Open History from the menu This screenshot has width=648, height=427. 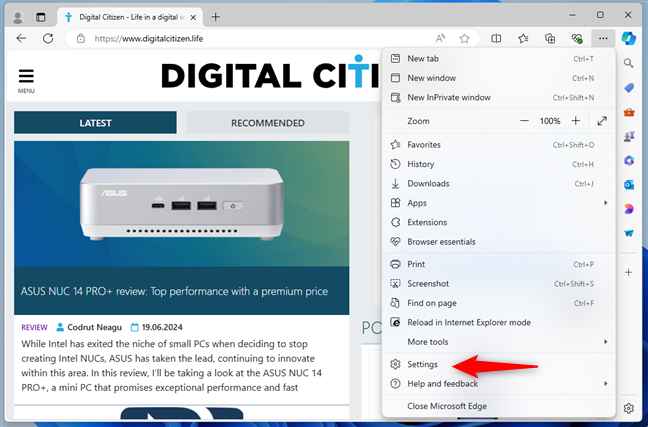click(498, 164)
